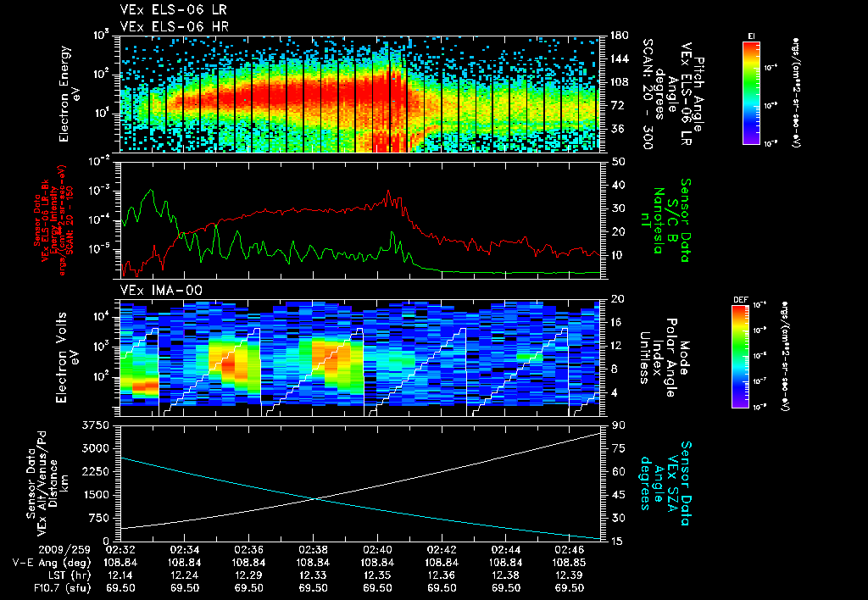Screen dimensions: 868x600
Task: Click the LST value 12.36
Action: click(442, 575)
